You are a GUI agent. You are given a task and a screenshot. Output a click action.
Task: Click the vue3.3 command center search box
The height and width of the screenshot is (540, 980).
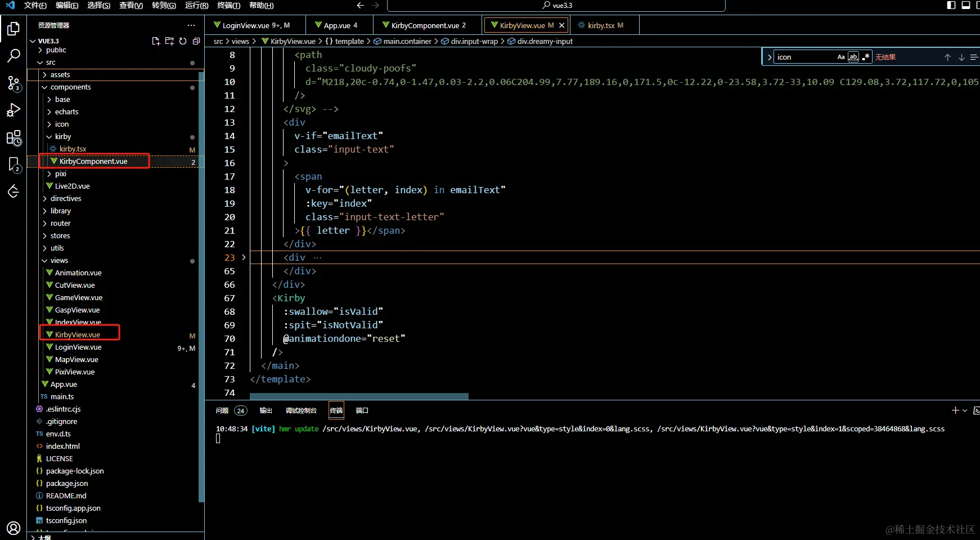(x=556, y=6)
